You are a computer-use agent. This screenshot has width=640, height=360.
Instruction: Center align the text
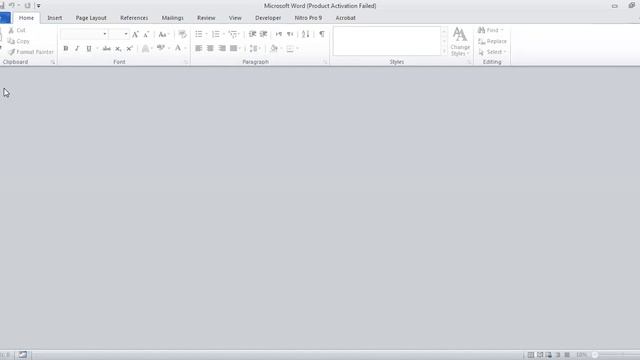pyautogui.click(x=210, y=49)
